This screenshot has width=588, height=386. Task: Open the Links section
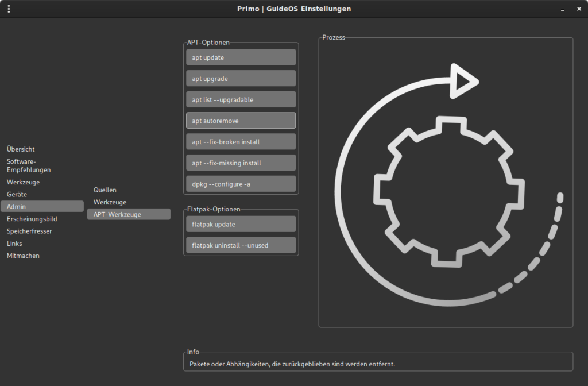[14, 244]
